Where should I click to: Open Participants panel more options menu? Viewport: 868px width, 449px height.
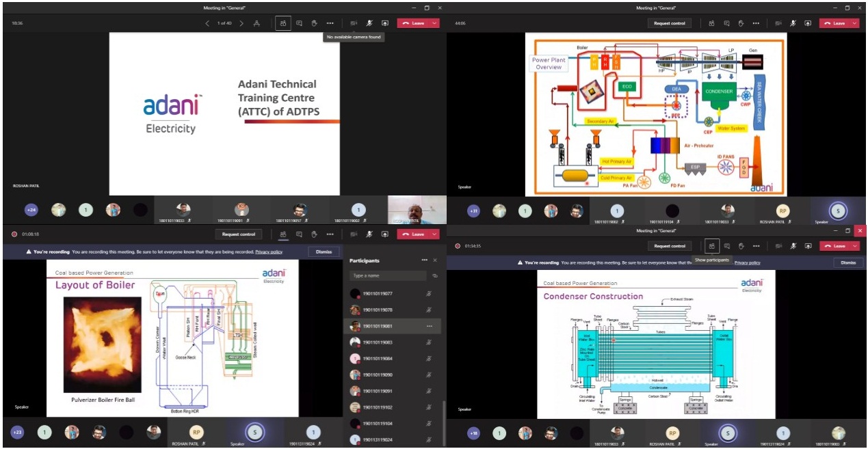point(424,260)
